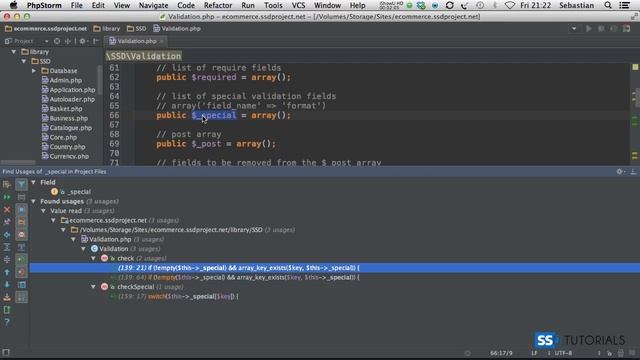The height and width of the screenshot is (360, 640).
Task: Collapse the Value read node
Action: [43, 211]
